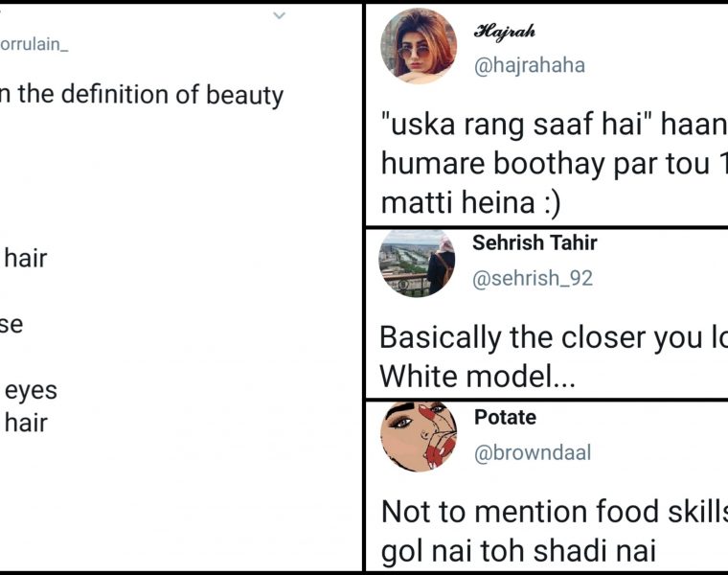Open Hajrah's profile picture

point(419,46)
